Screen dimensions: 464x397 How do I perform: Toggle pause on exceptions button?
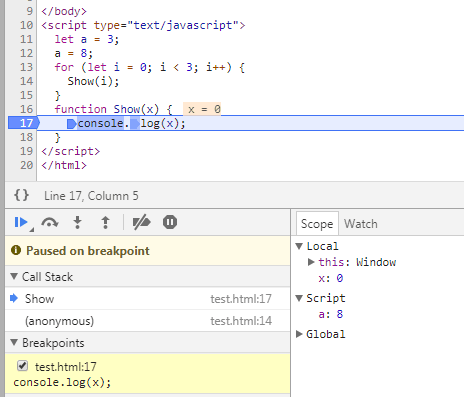pyautogui.click(x=170, y=222)
